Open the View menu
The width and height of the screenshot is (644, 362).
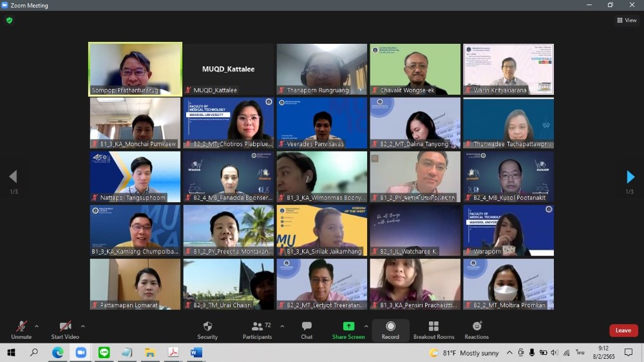pos(627,21)
